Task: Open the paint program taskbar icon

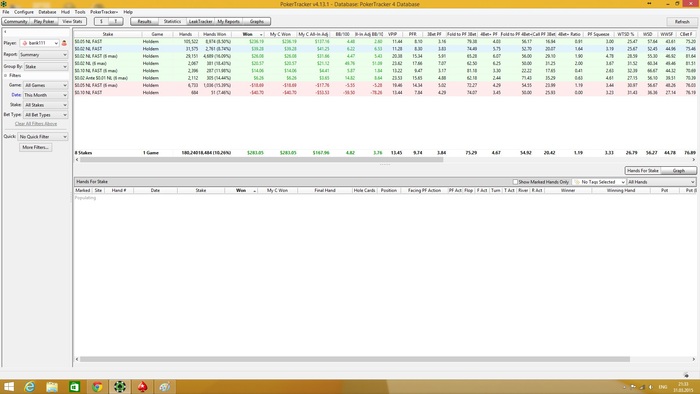Action: click(165, 386)
